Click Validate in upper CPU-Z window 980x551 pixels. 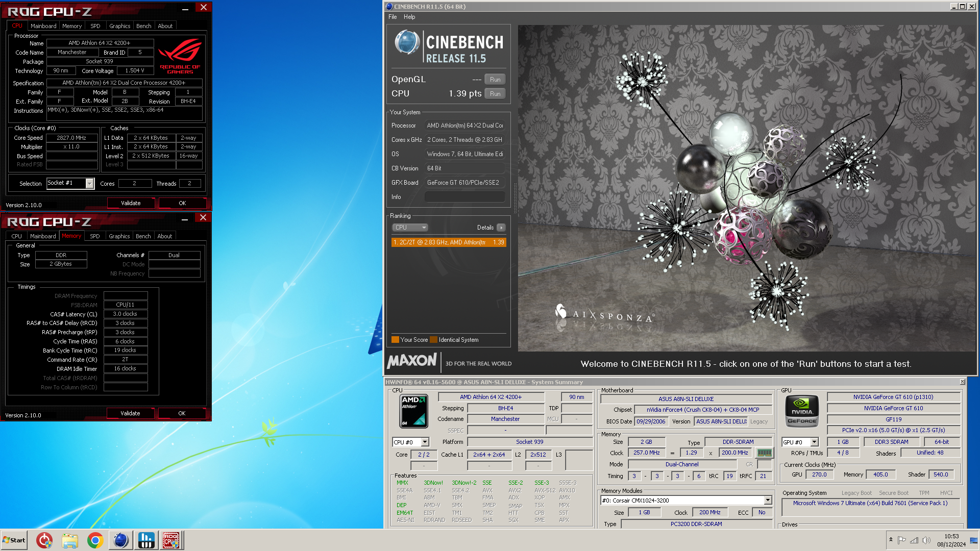coord(131,203)
